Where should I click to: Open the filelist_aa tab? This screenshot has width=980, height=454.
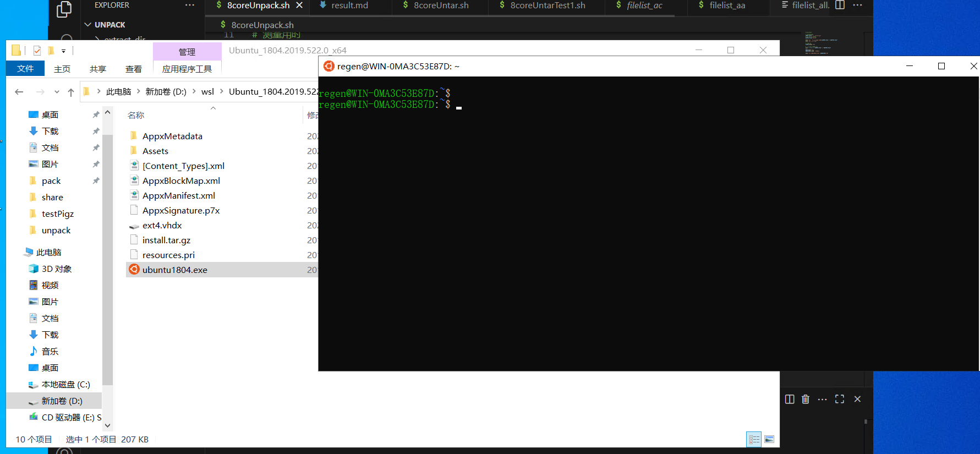tap(727, 6)
